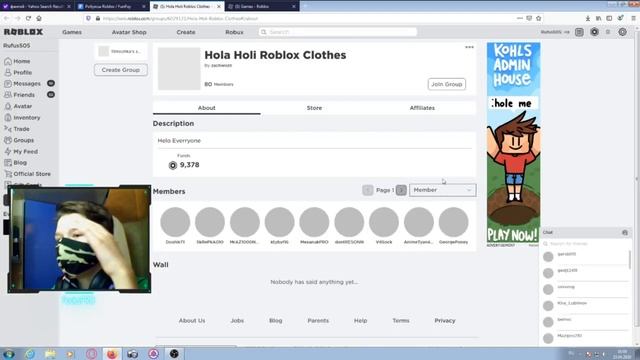This screenshot has height=360, width=640.
Task: Open the Windows Start button
Action: point(9,353)
